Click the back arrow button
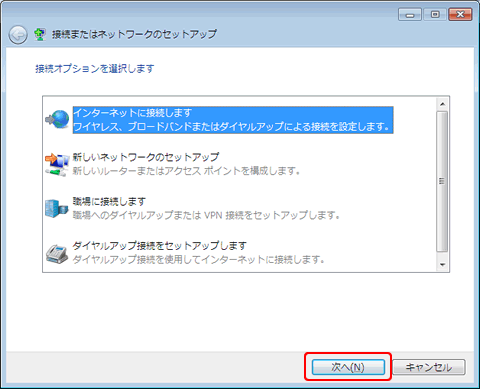 pyautogui.click(x=18, y=35)
